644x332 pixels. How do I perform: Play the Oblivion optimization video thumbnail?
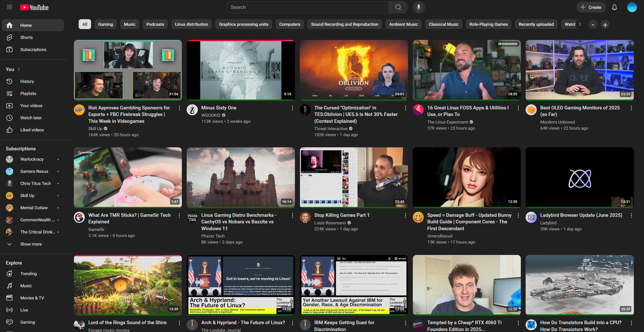pos(354,70)
